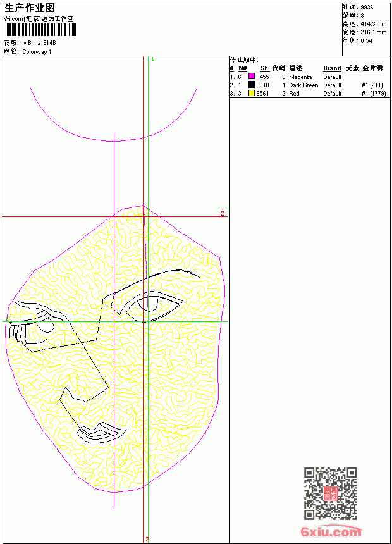The width and height of the screenshot is (392, 544).
Task: Click the magenta color swatch in row 1
Action: pyautogui.click(x=252, y=77)
